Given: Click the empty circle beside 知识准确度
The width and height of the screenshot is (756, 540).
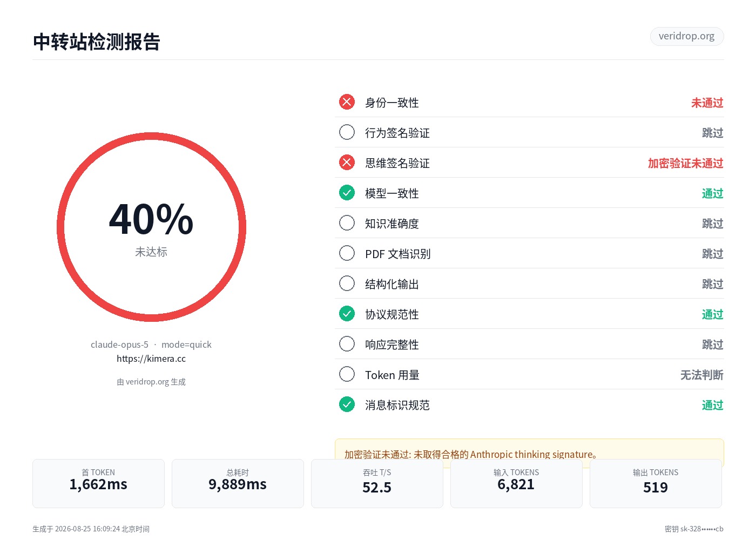Looking at the screenshot, I should pyautogui.click(x=347, y=223).
